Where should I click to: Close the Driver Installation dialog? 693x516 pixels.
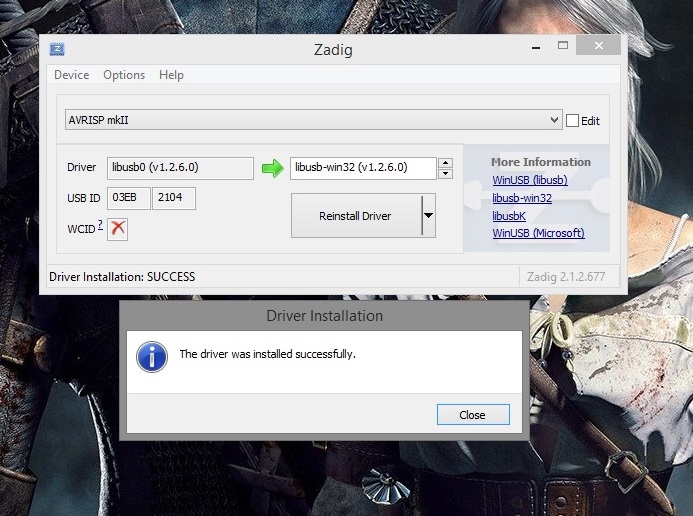point(473,415)
